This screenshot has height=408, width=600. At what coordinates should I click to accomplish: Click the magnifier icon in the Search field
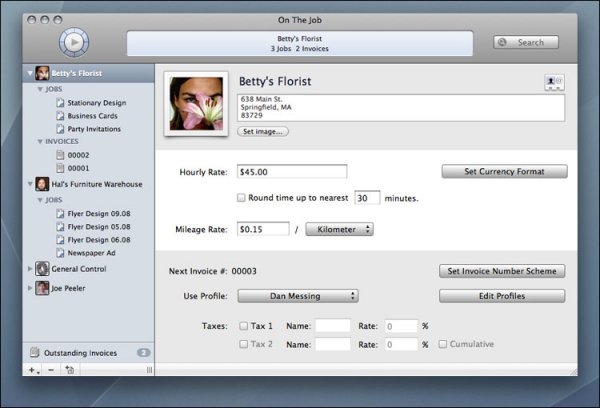point(502,42)
